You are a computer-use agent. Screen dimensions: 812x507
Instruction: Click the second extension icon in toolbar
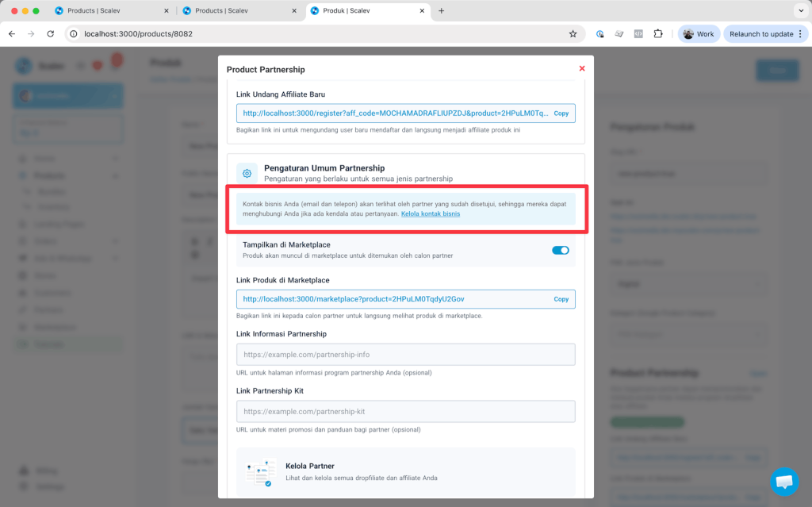619,33
